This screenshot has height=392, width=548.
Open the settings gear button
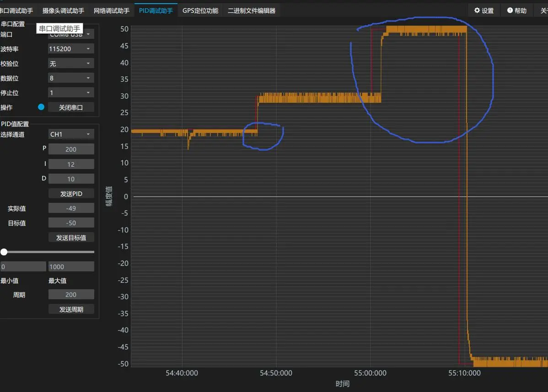(x=484, y=11)
